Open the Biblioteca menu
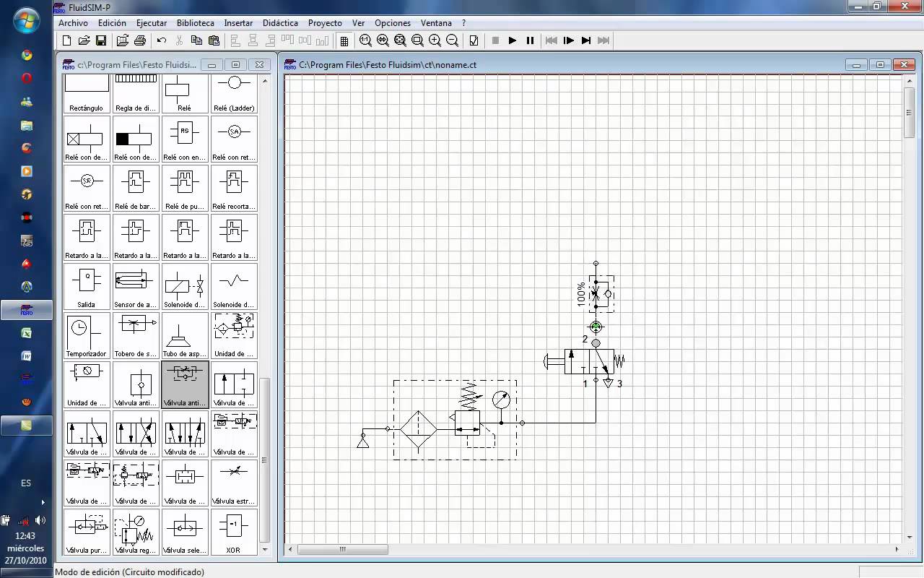924x578 pixels. (195, 22)
